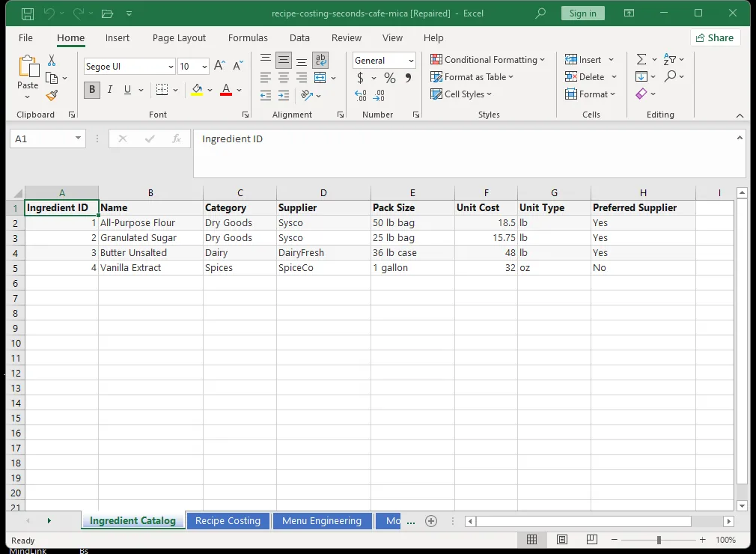Click the Fill Color yellow bucket swatch
The height and width of the screenshot is (554, 756).
click(x=197, y=90)
